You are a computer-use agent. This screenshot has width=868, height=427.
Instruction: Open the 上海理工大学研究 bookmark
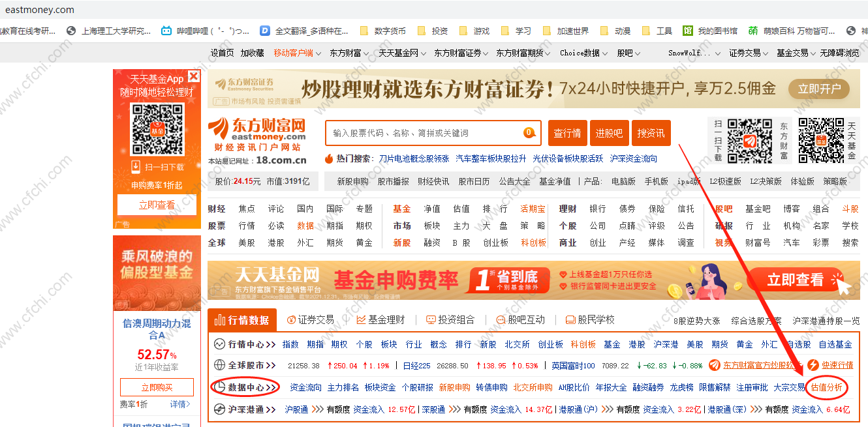(x=109, y=31)
